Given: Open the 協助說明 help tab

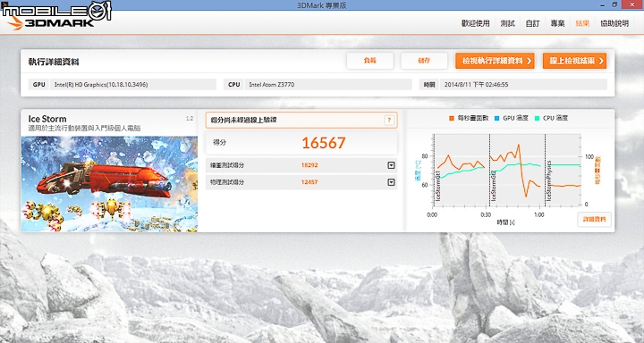Looking at the screenshot, I should [614, 23].
